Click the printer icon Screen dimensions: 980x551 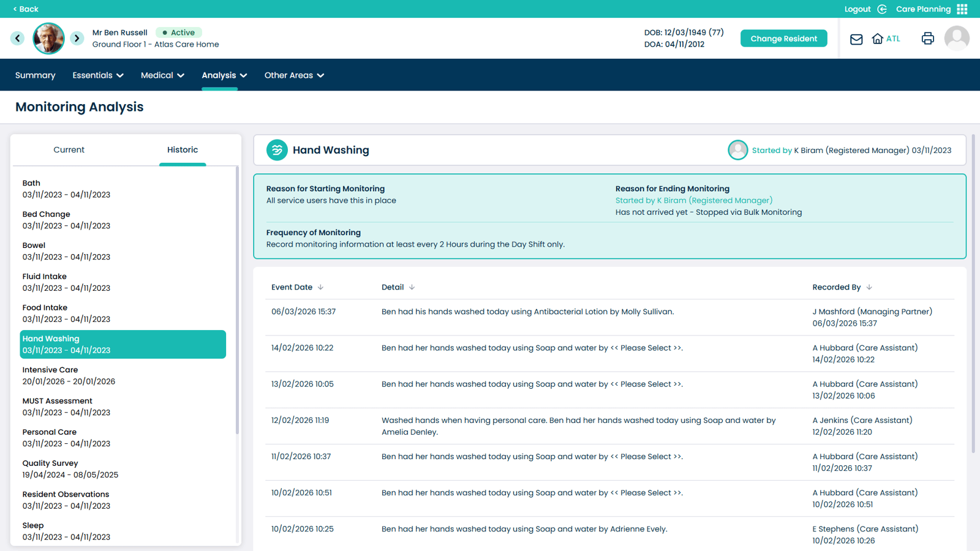pos(927,39)
